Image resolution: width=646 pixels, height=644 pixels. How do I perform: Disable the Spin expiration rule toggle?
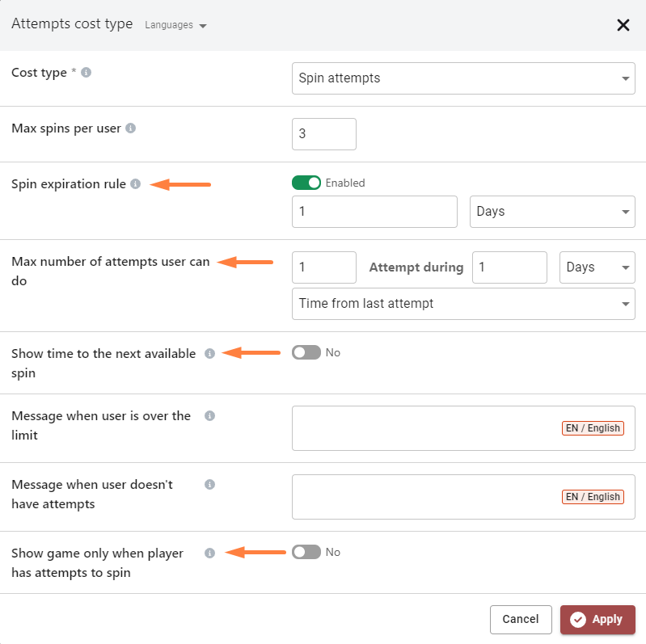306,183
